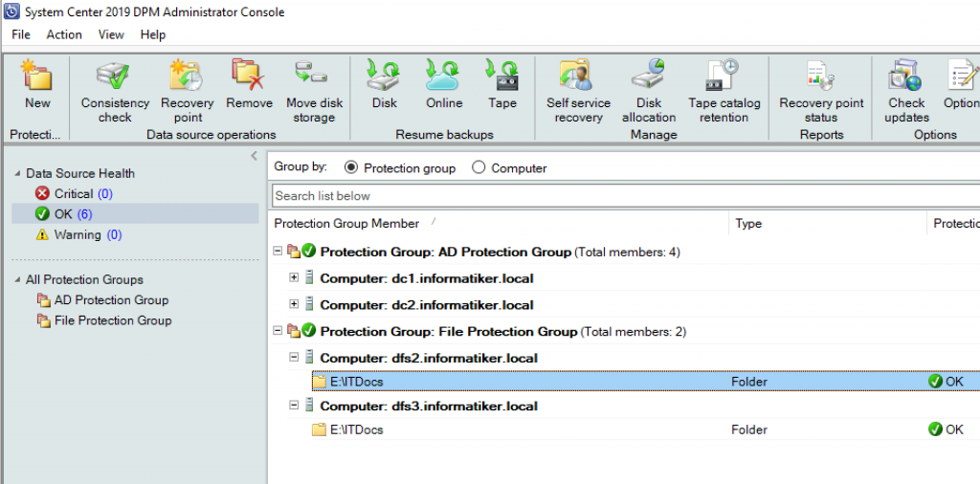Click OK status in dfs3 ITDocs row
The height and width of the screenshot is (484, 980).
pos(946,429)
